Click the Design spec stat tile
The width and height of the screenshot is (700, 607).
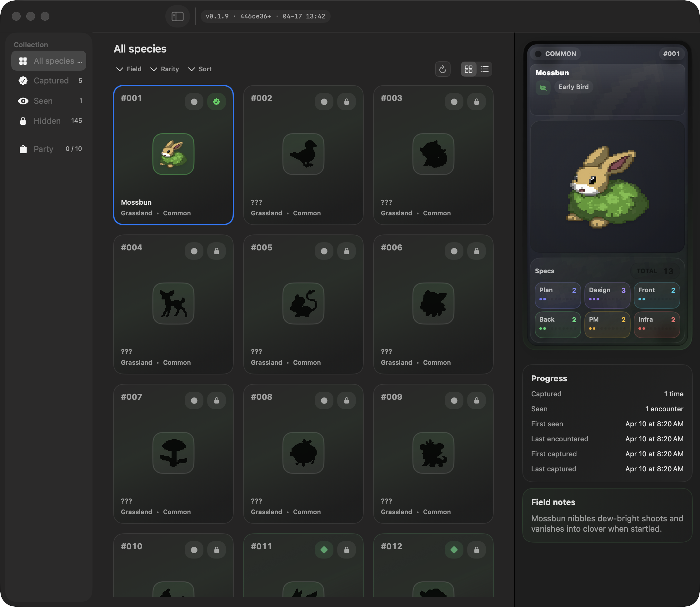pos(607,295)
